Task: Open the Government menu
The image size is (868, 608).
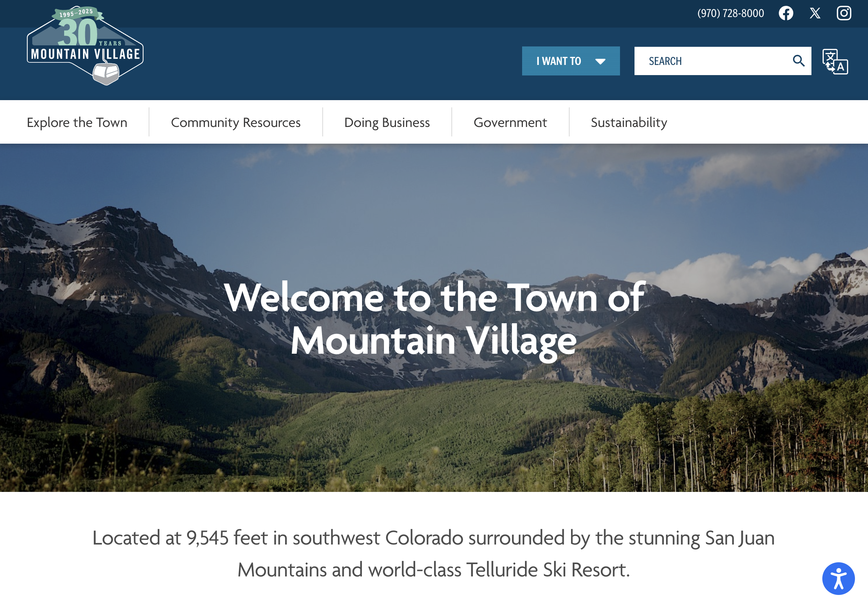Action: tap(510, 122)
